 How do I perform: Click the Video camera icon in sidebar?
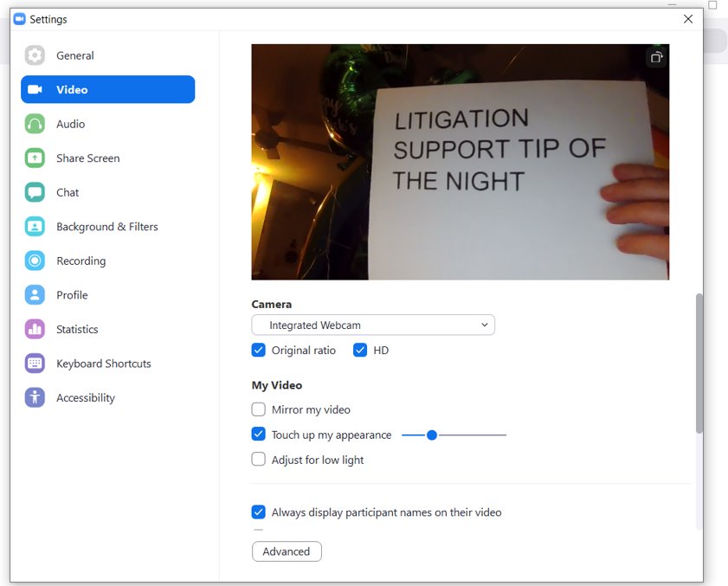point(35,90)
